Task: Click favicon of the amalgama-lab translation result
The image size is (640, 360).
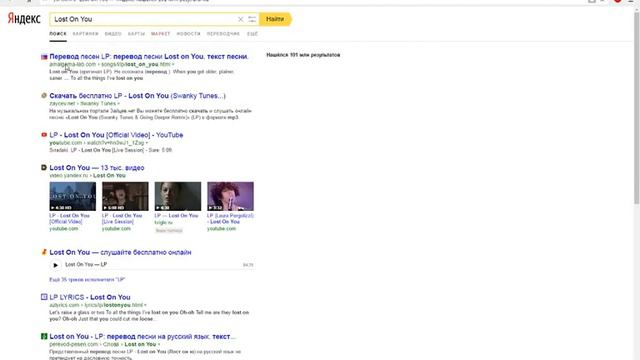Action: 44,57
